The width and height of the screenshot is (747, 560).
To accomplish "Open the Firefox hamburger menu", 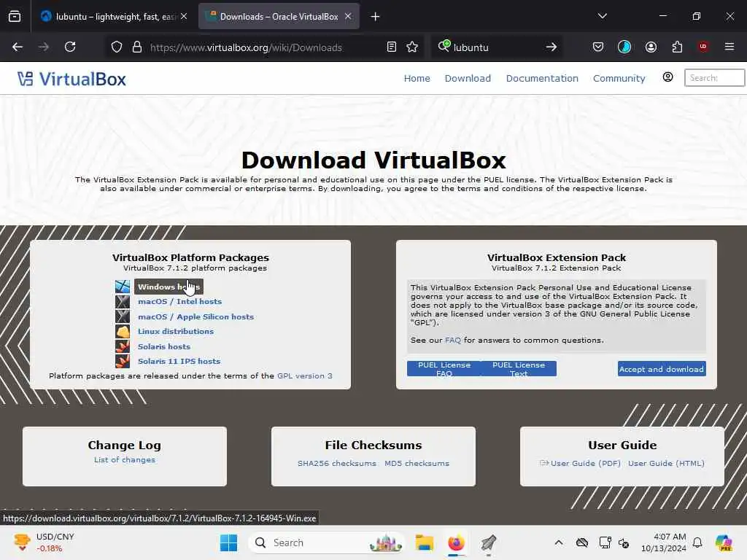I will [x=729, y=47].
